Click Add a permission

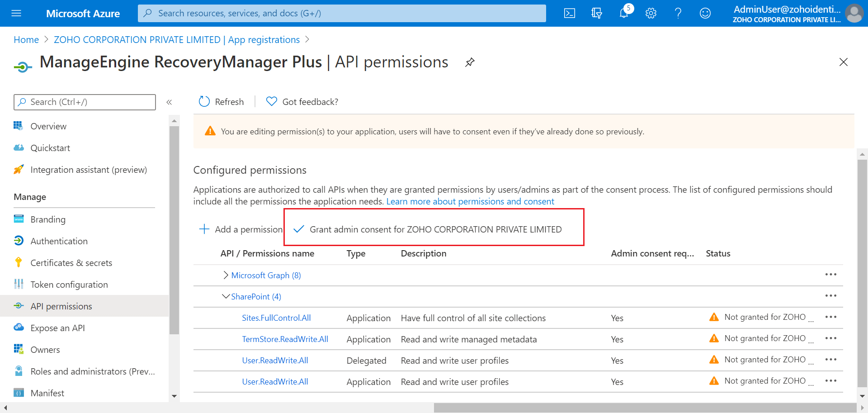tap(241, 229)
